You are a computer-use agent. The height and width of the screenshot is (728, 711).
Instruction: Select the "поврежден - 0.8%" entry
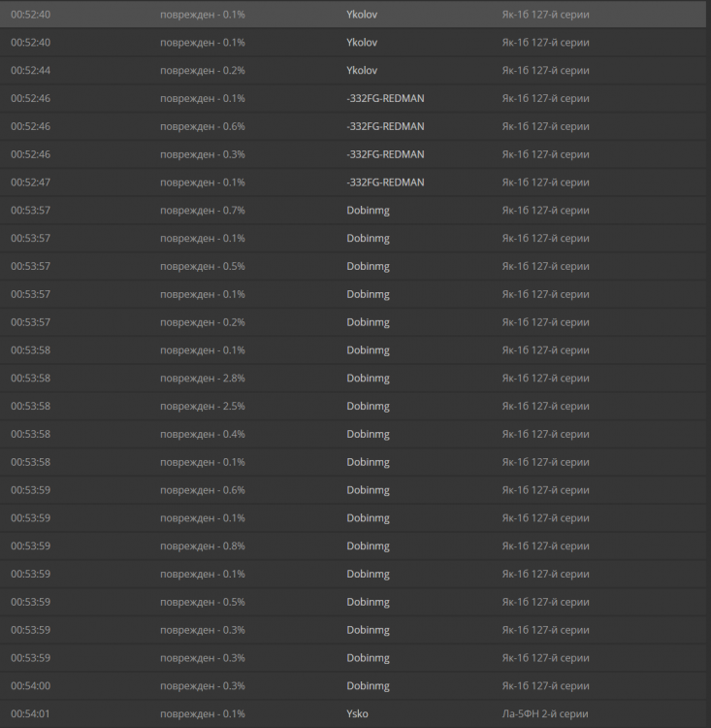[202, 546]
